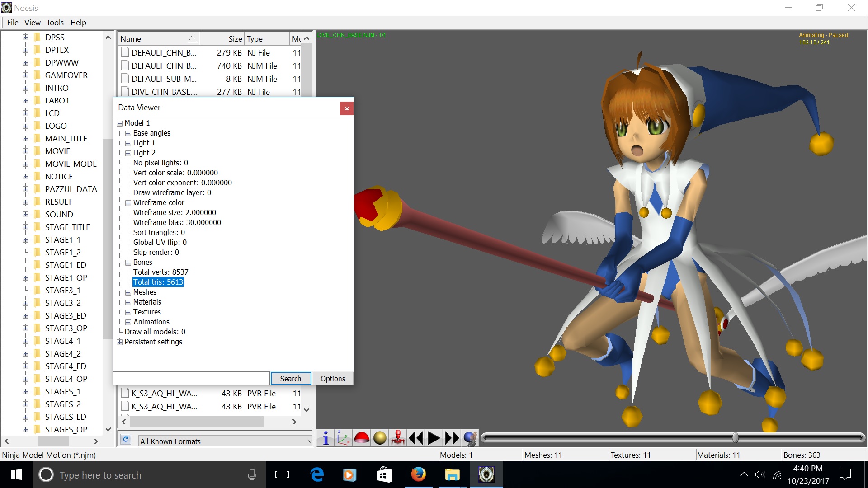Select the GAMEOVER folder

pyautogui.click(x=66, y=75)
